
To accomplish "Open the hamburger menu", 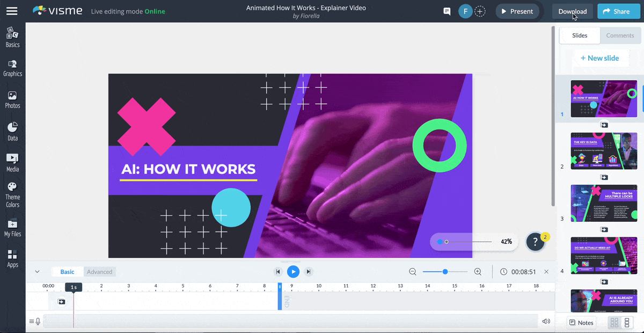I will 12,11.
